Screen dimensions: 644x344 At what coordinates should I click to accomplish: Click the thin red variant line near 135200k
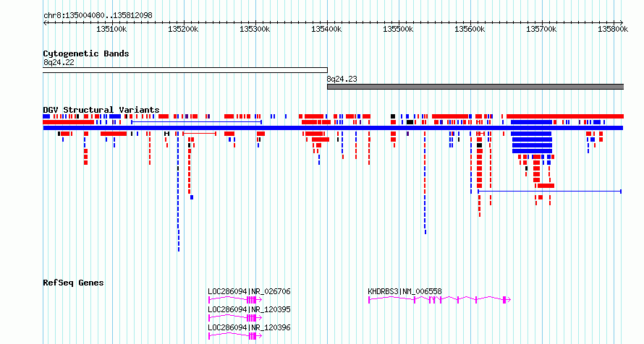point(199,133)
